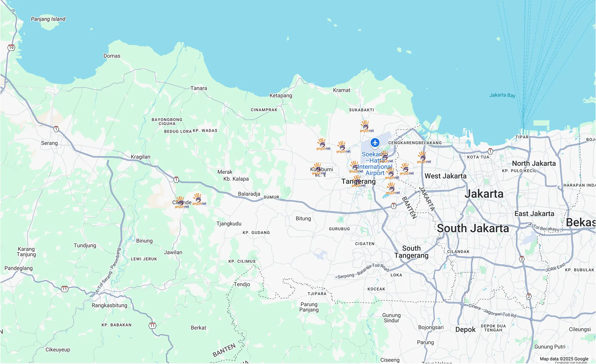Click the South Tangerang label

coord(411,252)
